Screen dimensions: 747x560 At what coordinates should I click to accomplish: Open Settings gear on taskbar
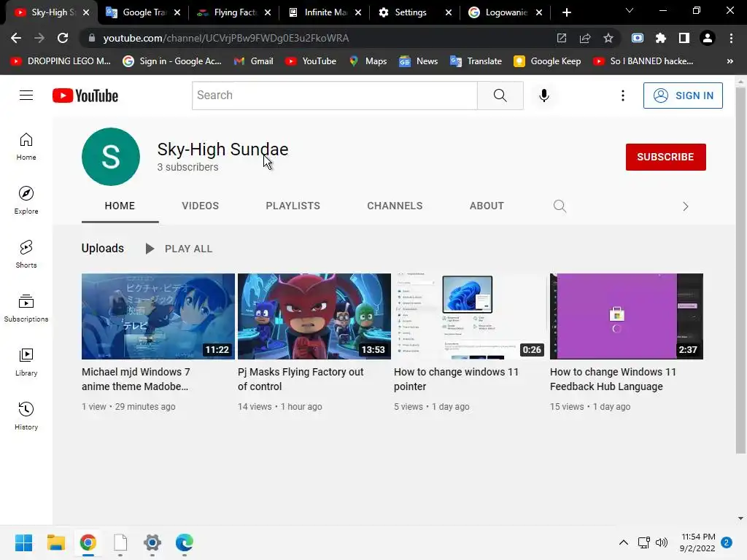pos(152,542)
